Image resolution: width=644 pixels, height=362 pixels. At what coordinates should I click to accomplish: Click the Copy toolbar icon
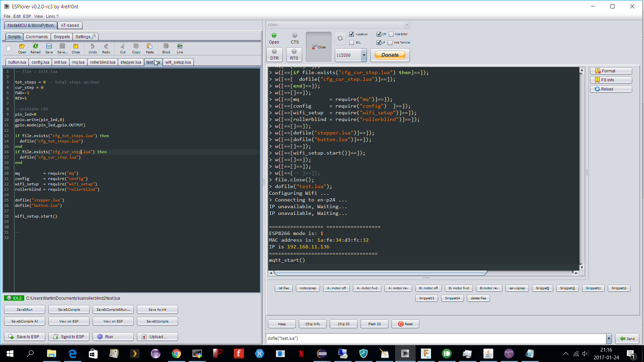136,48
